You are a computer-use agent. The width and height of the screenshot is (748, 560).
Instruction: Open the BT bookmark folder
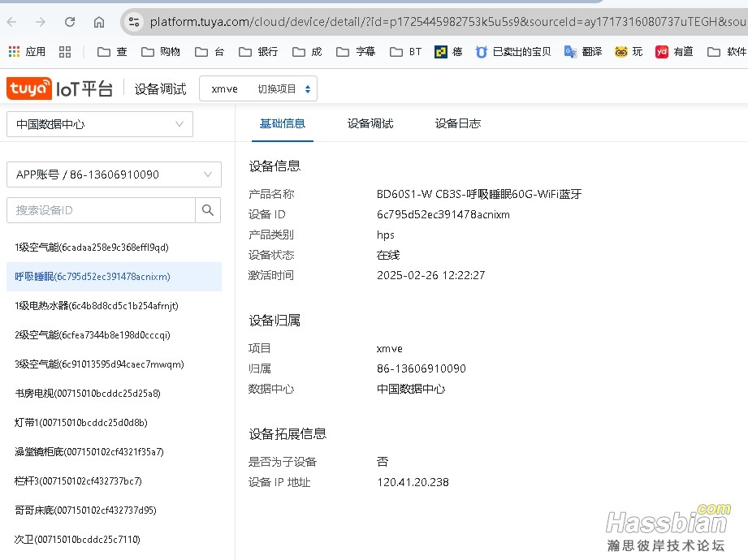(x=405, y=51)
